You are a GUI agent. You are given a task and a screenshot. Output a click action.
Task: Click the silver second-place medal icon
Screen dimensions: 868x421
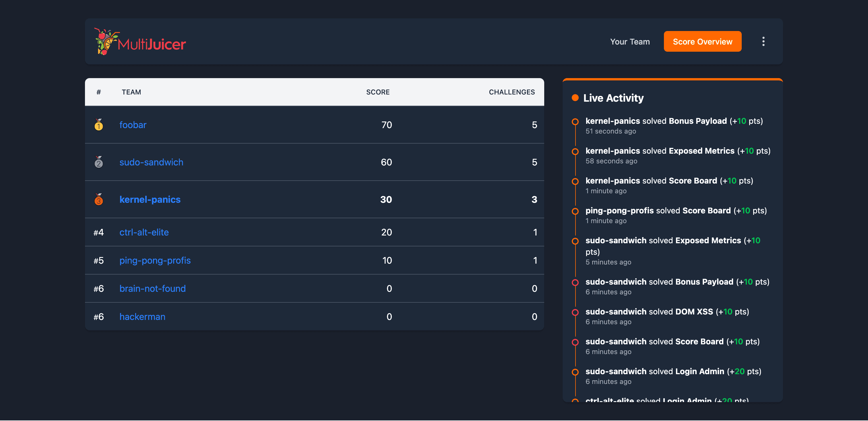click(x=98, y=162)
